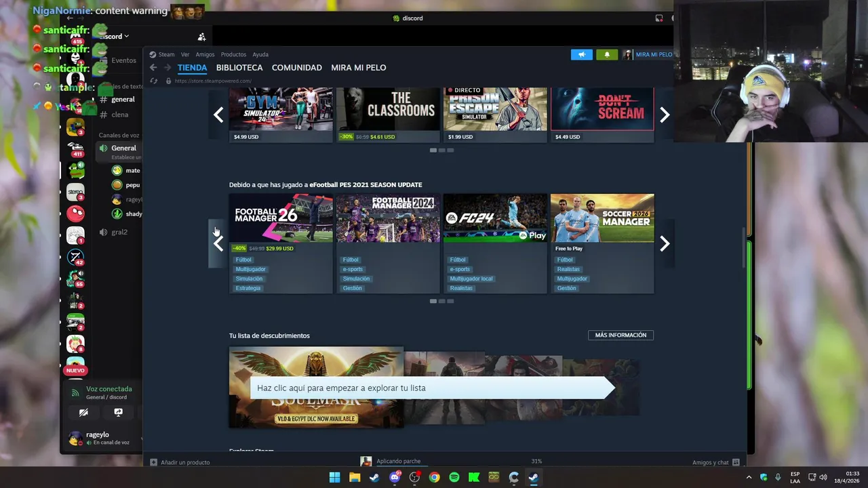
Task: Open The Classrooms game card
Action: [x=388, y=115]
